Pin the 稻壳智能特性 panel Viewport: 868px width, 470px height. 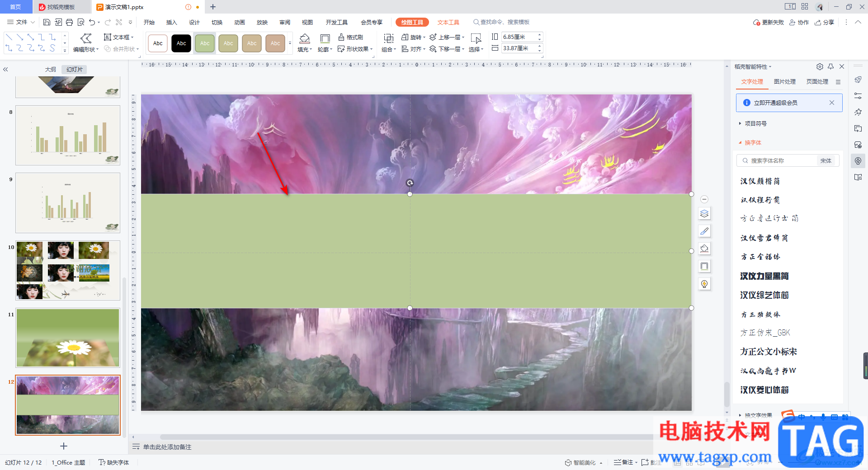[831, 66]
